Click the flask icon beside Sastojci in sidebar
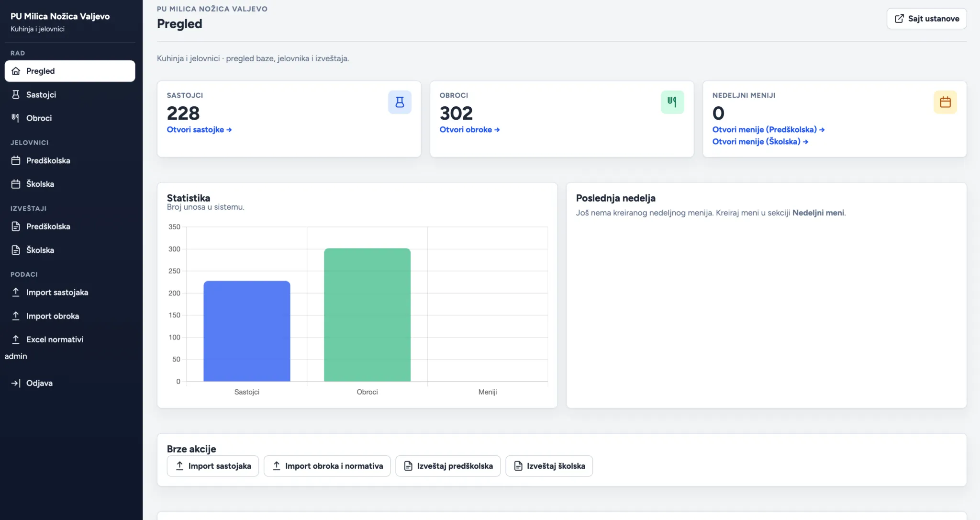 16,94
